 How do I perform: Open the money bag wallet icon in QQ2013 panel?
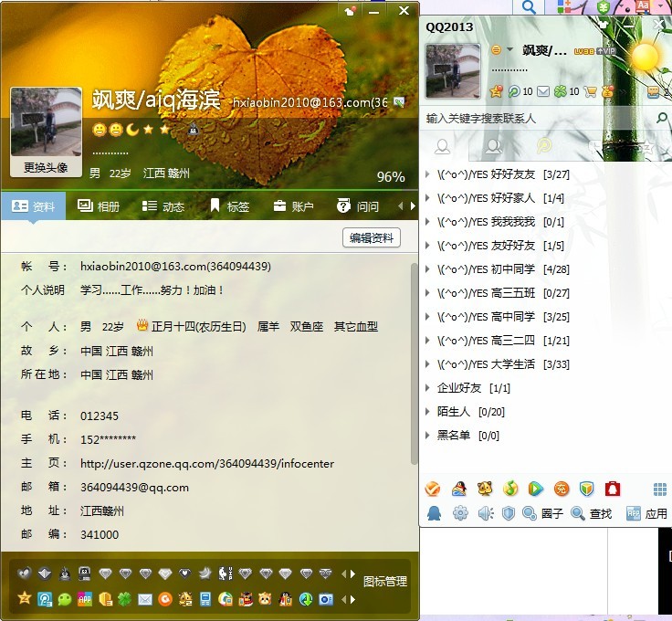point(608,90)
